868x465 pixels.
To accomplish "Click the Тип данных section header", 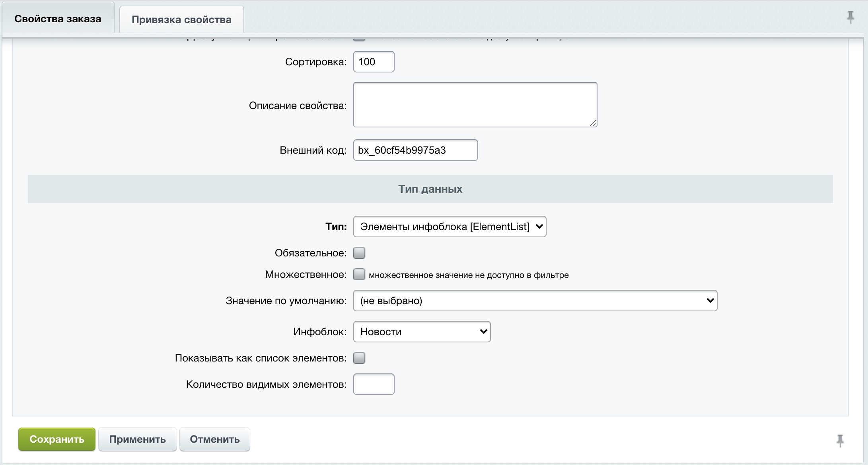I will tap(430, 189).
